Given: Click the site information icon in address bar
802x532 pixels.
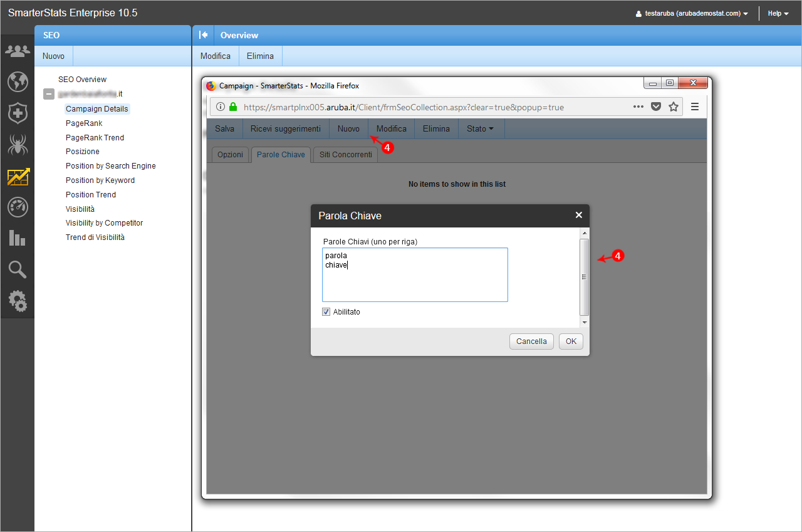Looking at the screenshot, I should pos(220,107).
